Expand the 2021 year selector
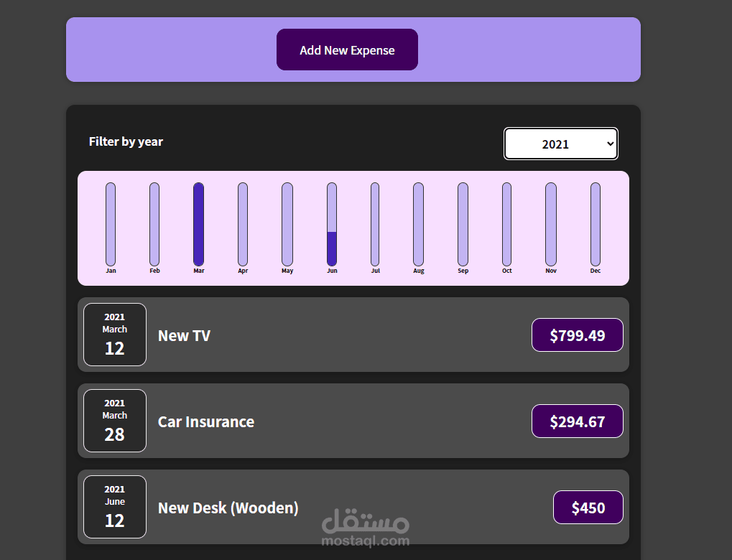The width and height of the screenshot is (732, 560). tap(560, 144)
